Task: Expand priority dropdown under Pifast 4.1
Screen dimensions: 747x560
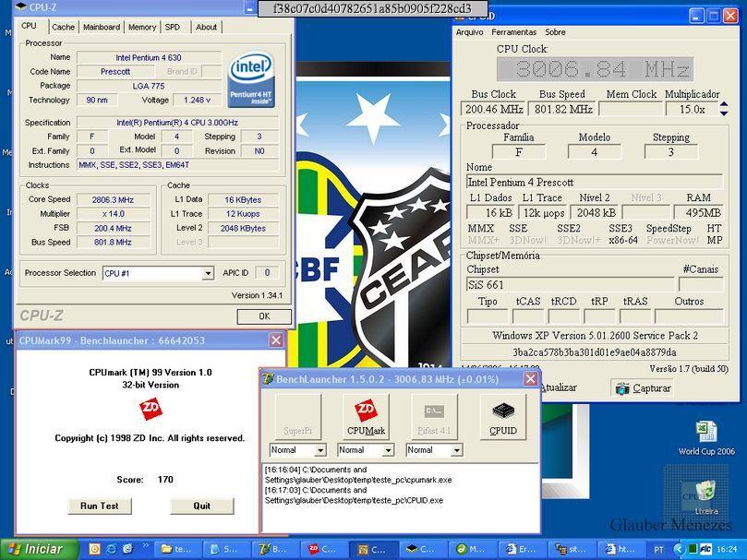Action: [456, 450]
